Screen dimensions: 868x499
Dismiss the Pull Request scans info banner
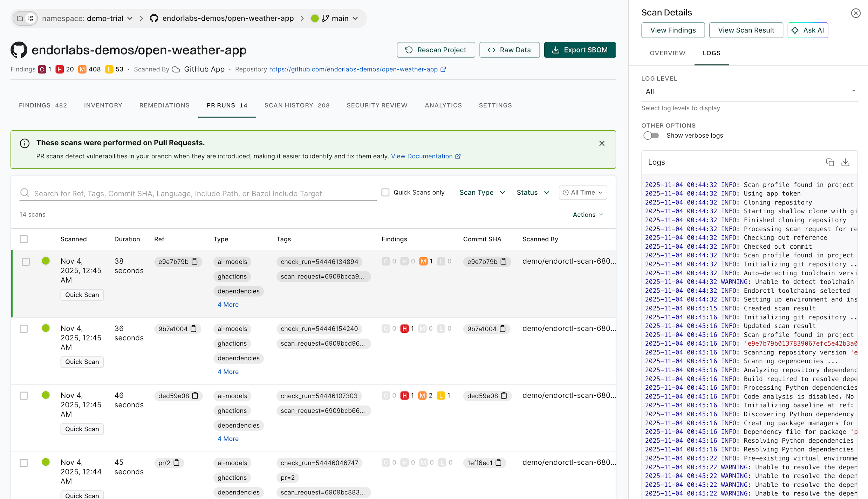pyautogui.click(x=602, y=143)
